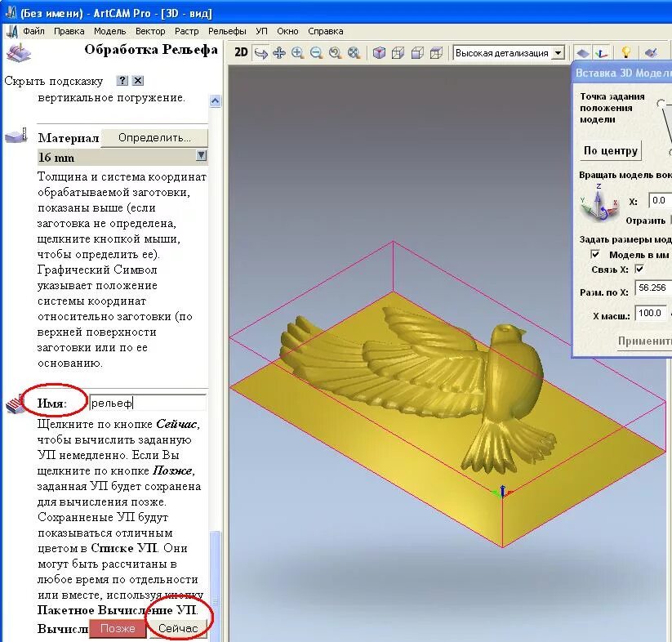Viewport: 672px width, 642px height.
Task: Select the upper model position radio button
Action: point(661,103)
